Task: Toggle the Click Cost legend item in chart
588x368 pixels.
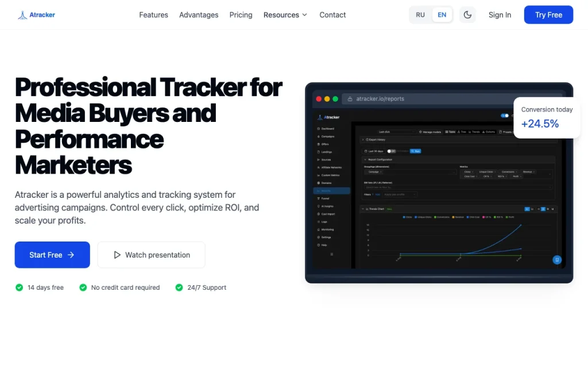Action: click(473, 217)
